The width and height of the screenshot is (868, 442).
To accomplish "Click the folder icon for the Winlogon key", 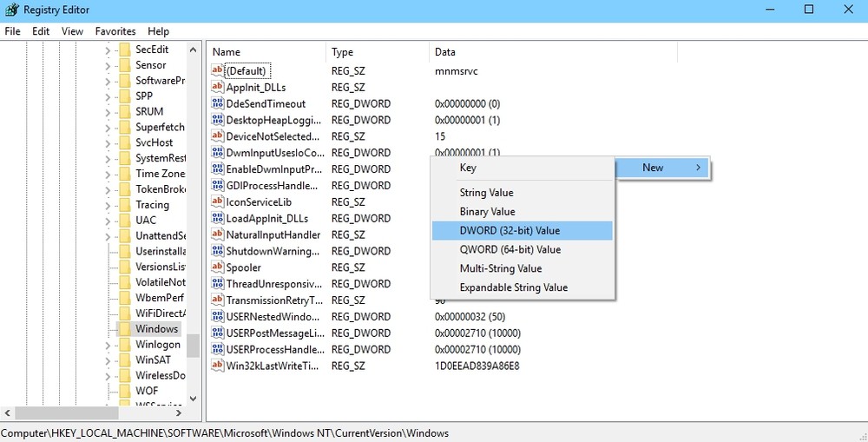I will [124, 345].
